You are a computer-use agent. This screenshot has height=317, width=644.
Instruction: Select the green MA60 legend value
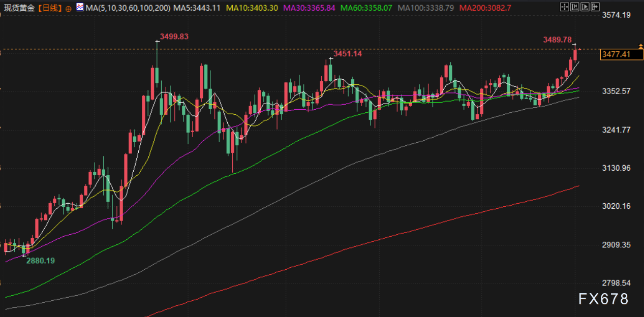[366, 8]
